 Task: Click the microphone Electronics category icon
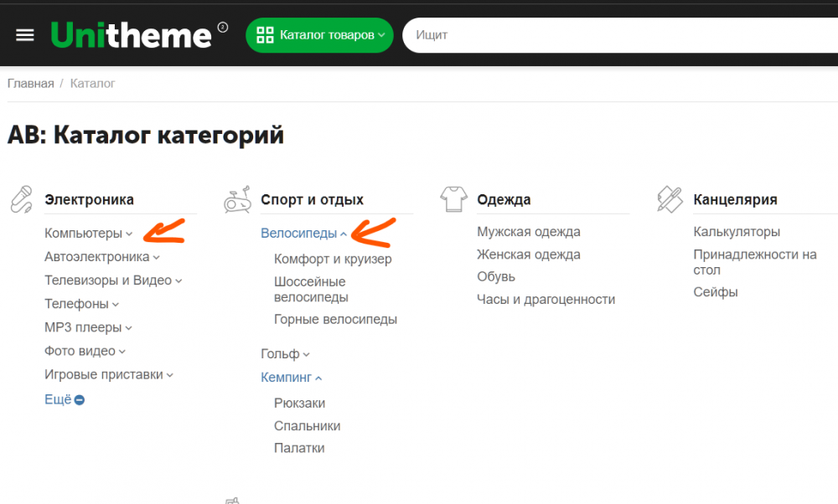click(x=21, y=199)
